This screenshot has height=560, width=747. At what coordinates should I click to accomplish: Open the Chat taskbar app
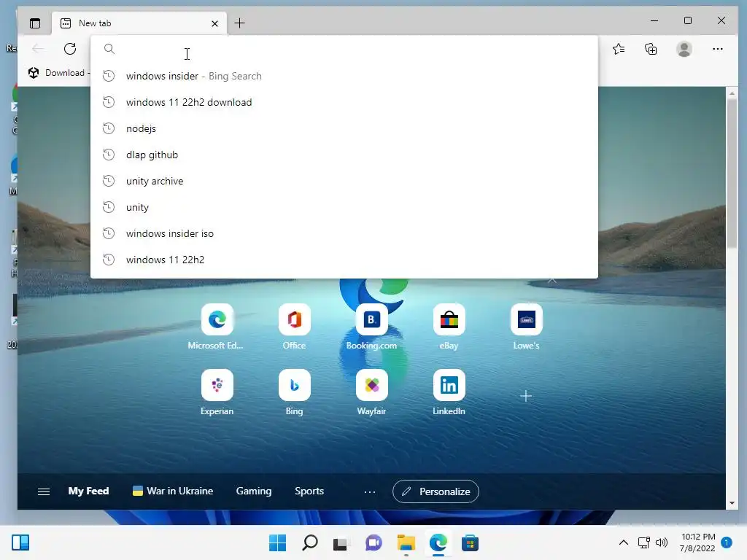[373, 542]
